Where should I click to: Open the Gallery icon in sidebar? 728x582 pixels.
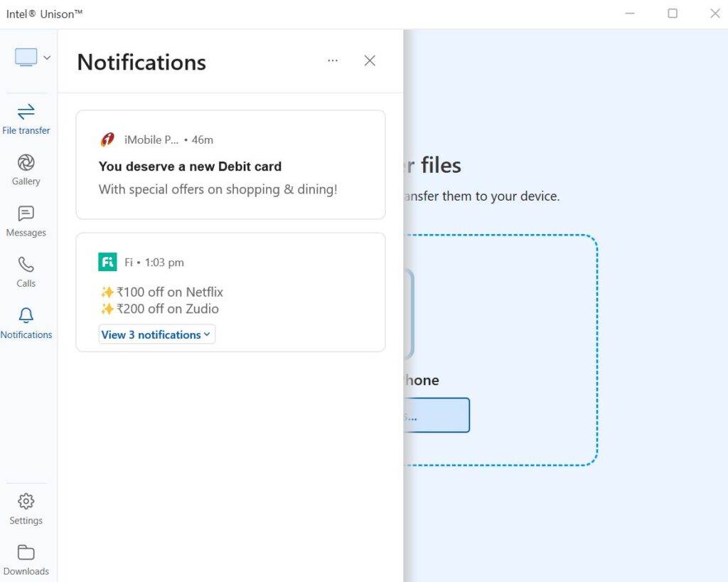(26, 163)
